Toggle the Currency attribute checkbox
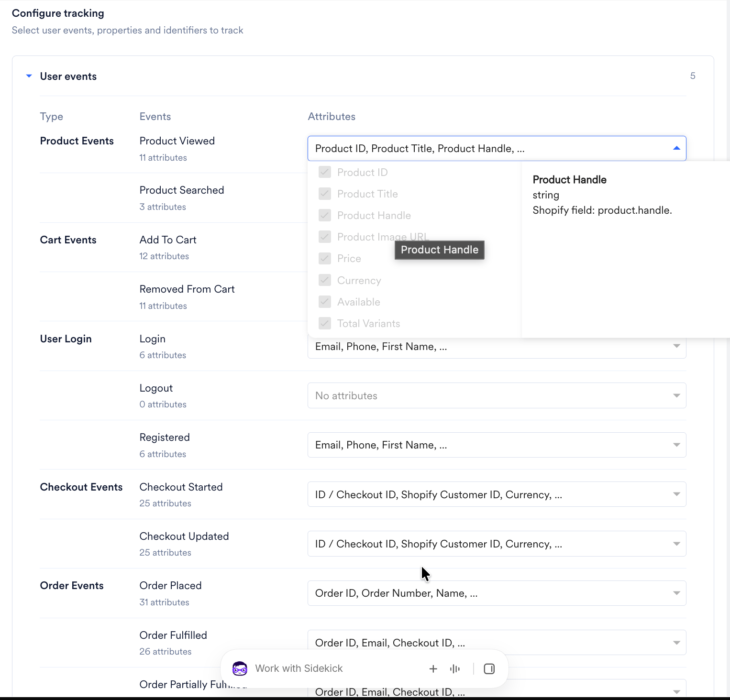The width and height of the screenshot is (730, 700). tap(325, 280)
